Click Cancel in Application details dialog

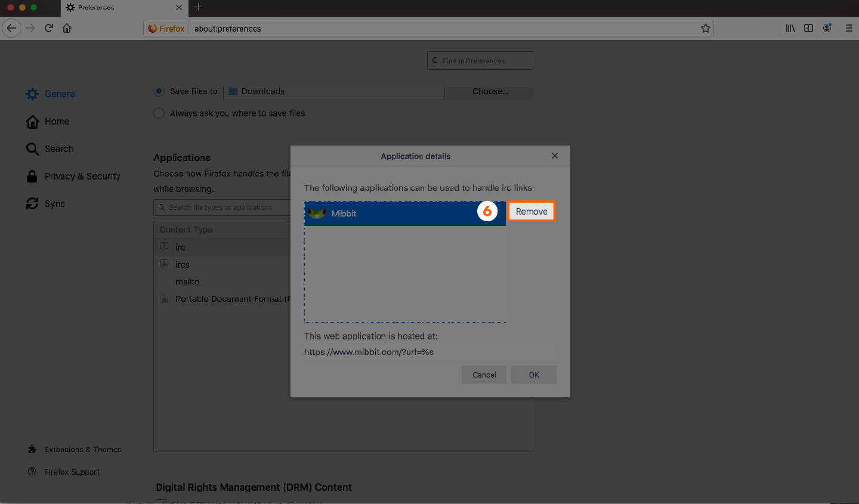484,375
